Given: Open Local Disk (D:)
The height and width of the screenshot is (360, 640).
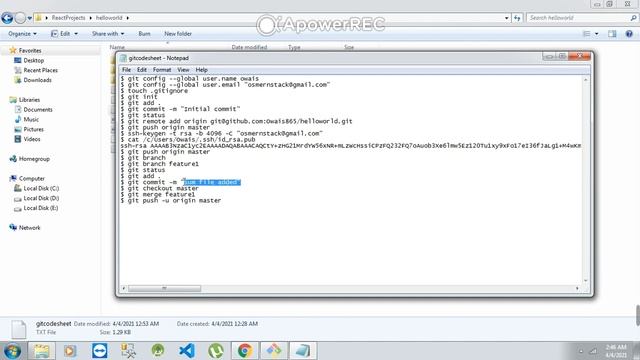Looking at the screenshot, I should coord(41,198).
